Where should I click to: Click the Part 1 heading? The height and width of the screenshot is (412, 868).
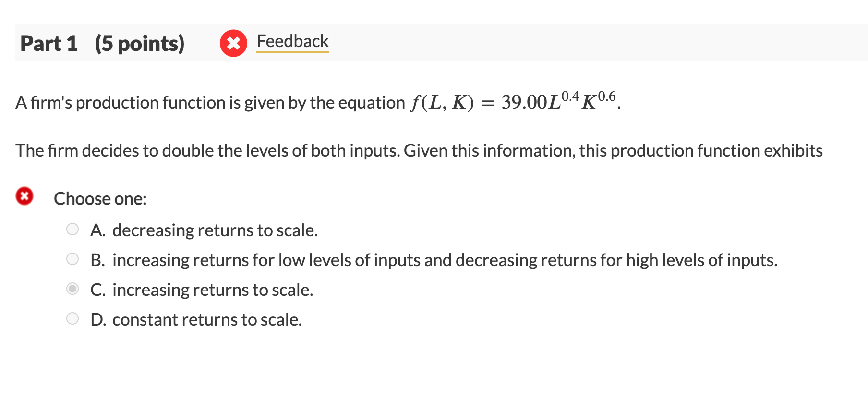click(49, 43)
